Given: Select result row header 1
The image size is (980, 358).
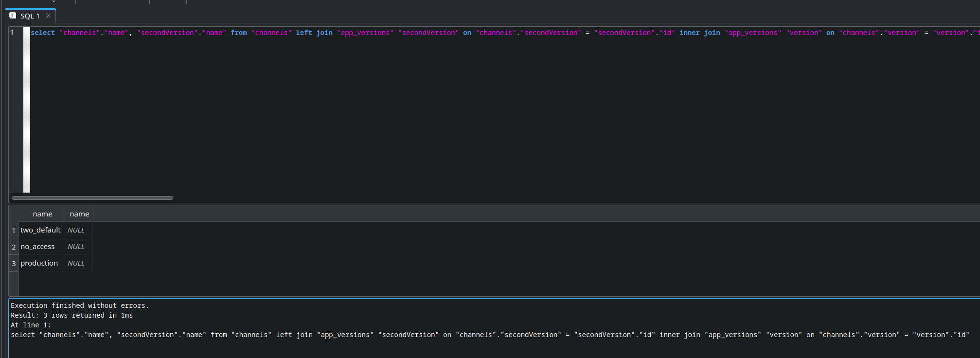Looking at the screenshot, I should [x=14, y=230].
